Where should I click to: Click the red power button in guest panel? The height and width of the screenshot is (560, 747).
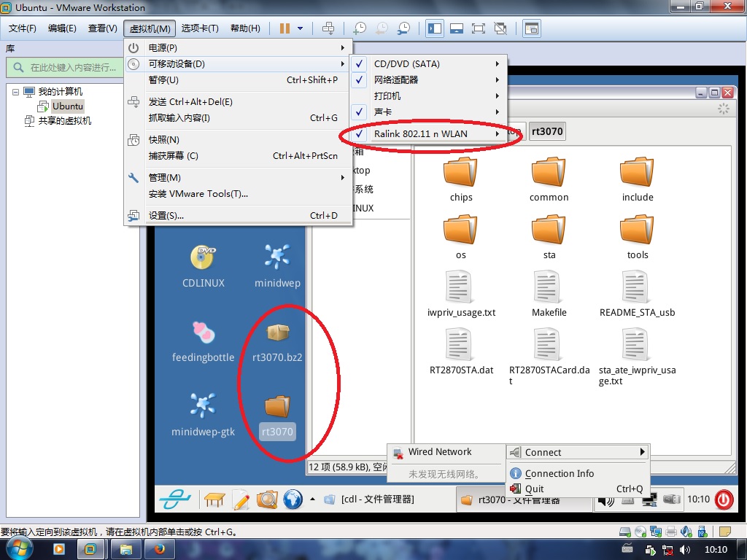click(x=724, y=499)
